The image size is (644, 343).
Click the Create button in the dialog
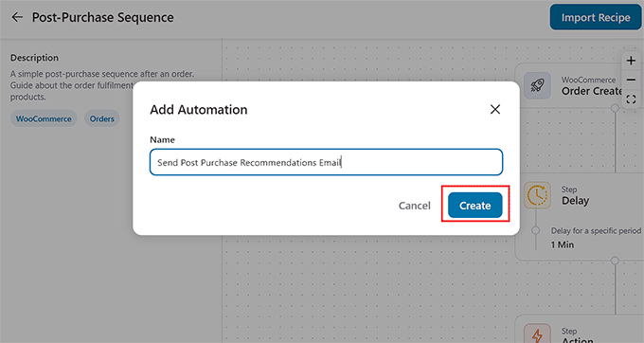pyautogui.click(x=475, y=205)
